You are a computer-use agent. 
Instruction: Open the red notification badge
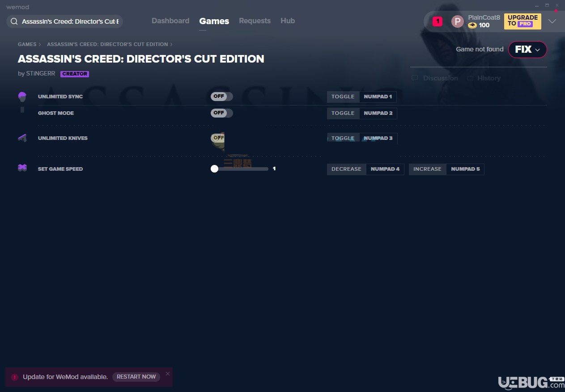coord(438,21)
